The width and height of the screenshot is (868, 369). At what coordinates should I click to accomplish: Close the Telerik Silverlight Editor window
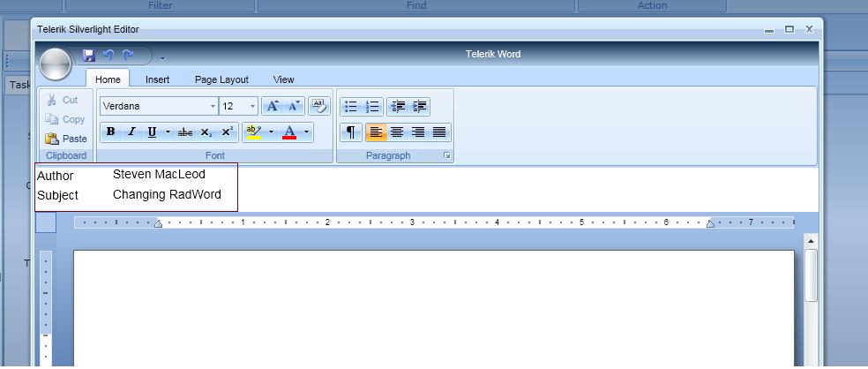[x=809, y=29]
